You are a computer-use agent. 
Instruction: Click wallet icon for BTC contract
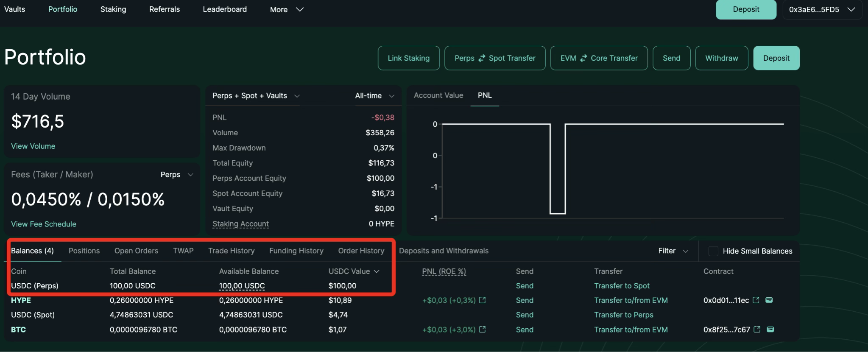[770, 330]
